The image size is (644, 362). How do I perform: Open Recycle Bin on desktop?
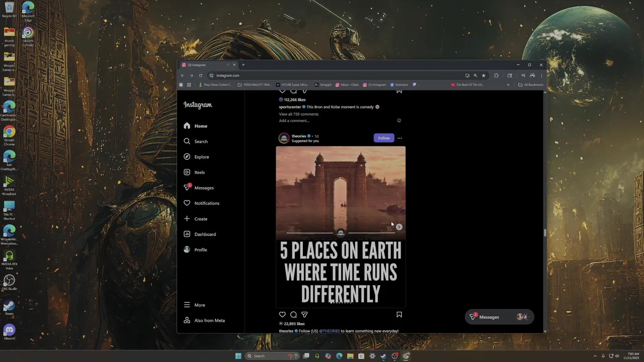(x=9, y=10)
